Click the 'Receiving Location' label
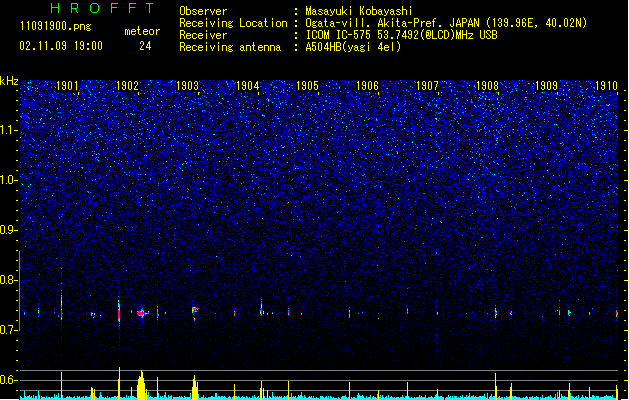The height and width of the screenshot is (400, 629). pos(233,23)
